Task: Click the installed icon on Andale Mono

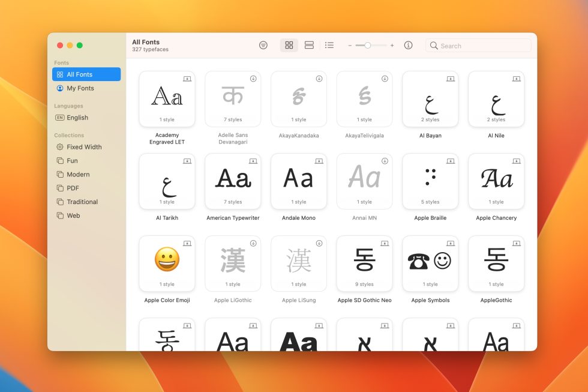Action: [x=319, y=161]
